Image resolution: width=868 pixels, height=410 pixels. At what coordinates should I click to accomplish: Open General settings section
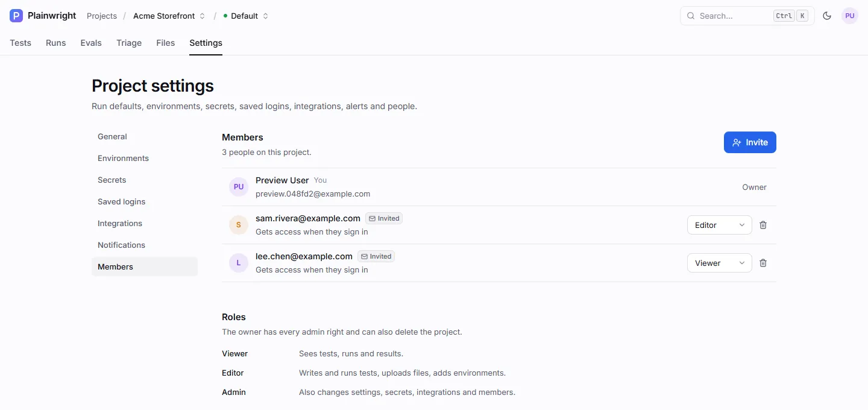[x=145, y=137]
